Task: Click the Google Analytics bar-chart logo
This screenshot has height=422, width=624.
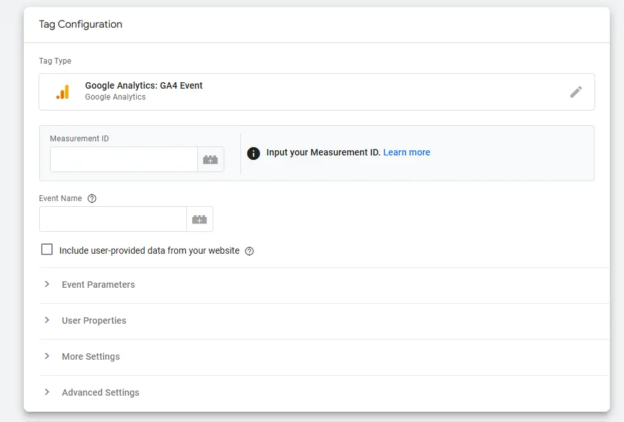Action: pos(62,92)
